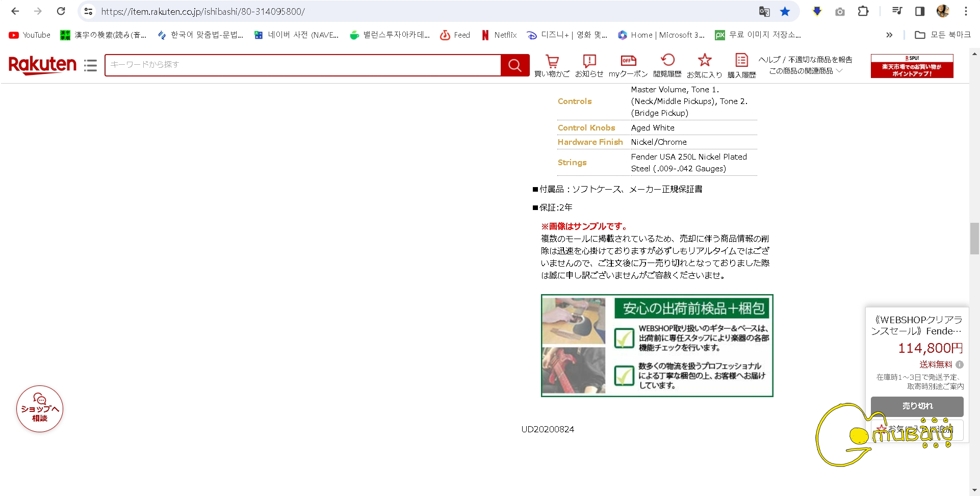
Task: Go back to the previous page
Action: (x=15, y=11)
